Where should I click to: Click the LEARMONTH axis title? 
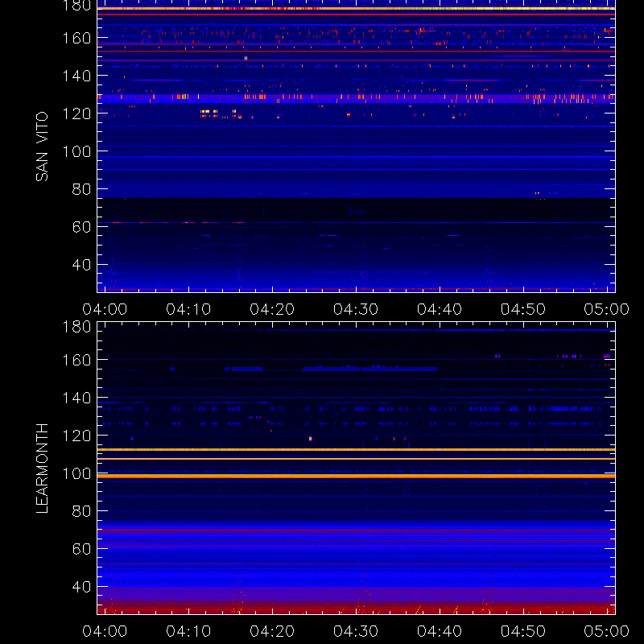[42, 469]
